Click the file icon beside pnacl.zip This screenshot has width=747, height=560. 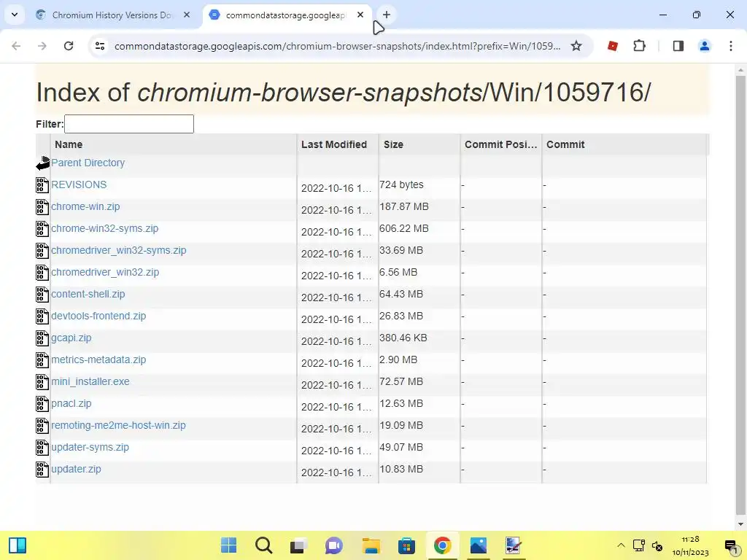click(x=42, y=404)
